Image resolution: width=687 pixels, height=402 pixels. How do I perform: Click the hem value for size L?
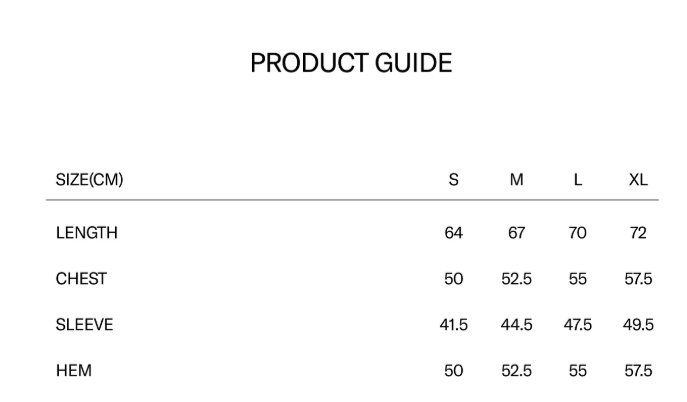pos(578,371)
